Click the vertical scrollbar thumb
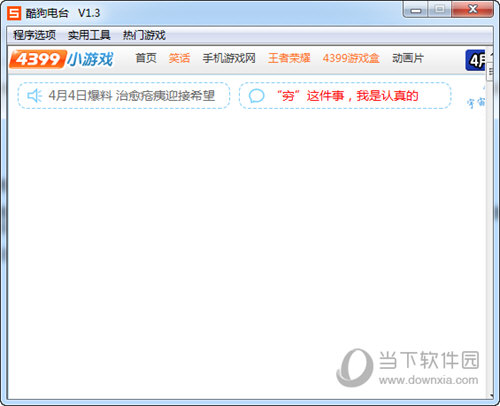 point(490,71)
